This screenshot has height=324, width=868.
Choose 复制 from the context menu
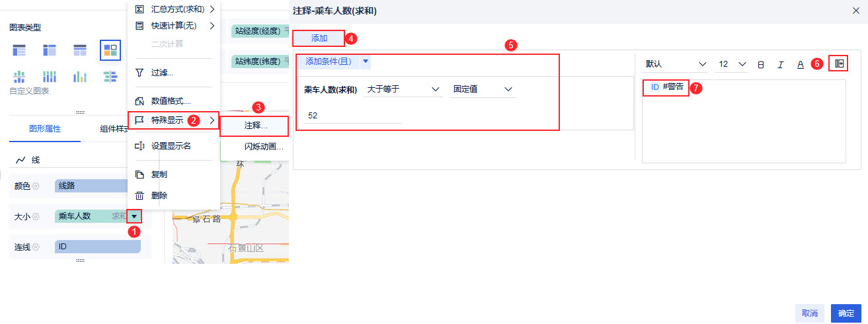coord(174,175)
